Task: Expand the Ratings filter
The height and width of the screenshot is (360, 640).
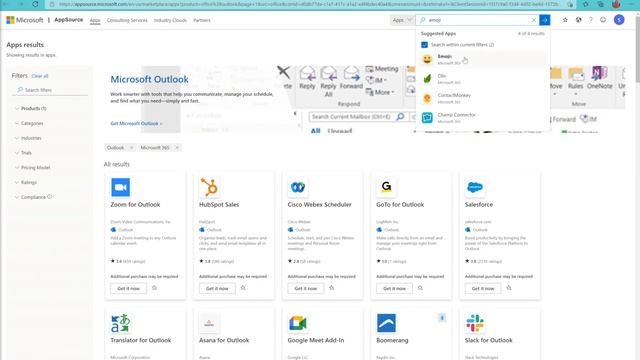Action: [x=26, y=182]
